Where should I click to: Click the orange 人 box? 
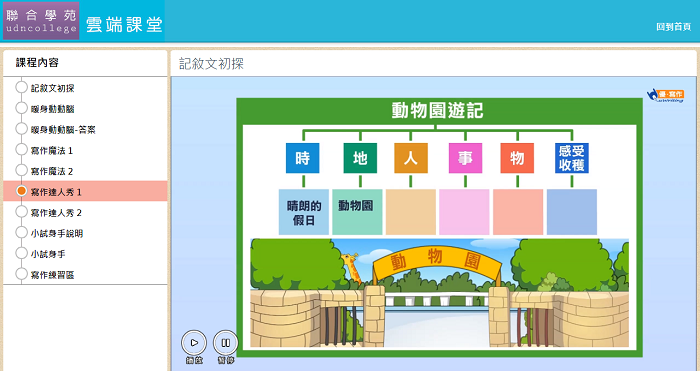[411, 158]
